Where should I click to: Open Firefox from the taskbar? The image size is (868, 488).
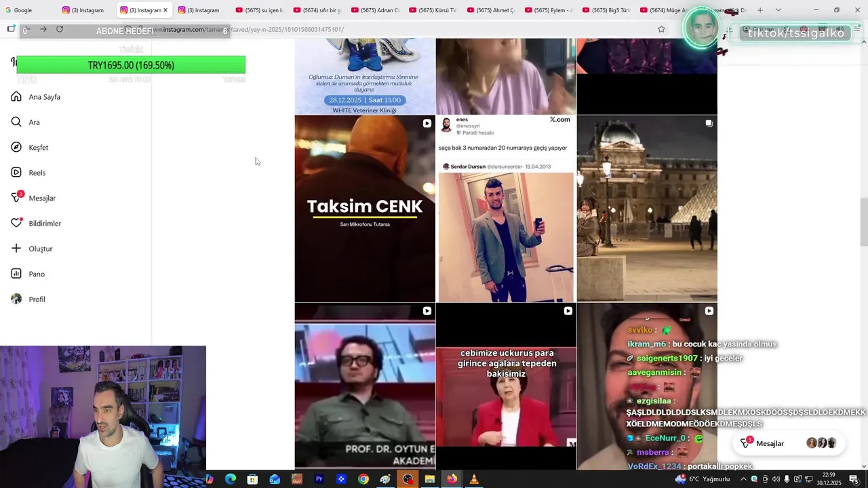click(452, 479)
